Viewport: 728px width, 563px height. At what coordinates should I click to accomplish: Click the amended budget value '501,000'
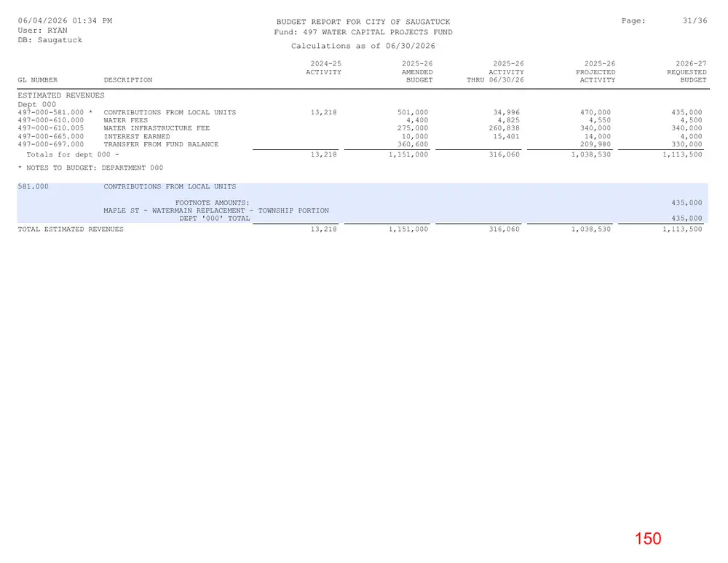(x=413, y=112)
